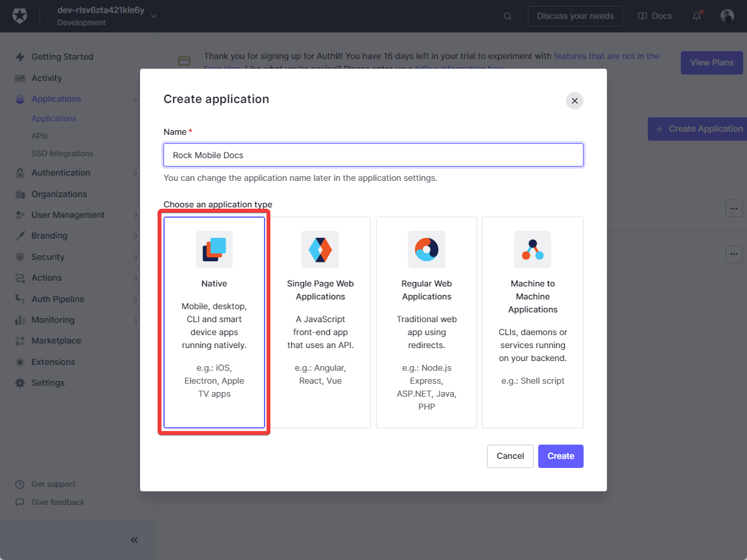Image resolution: width=747 pixels, height=560 pixels.
Task: Open the tenant switcher dropdown chevron
Action: [x=154, y=16]
